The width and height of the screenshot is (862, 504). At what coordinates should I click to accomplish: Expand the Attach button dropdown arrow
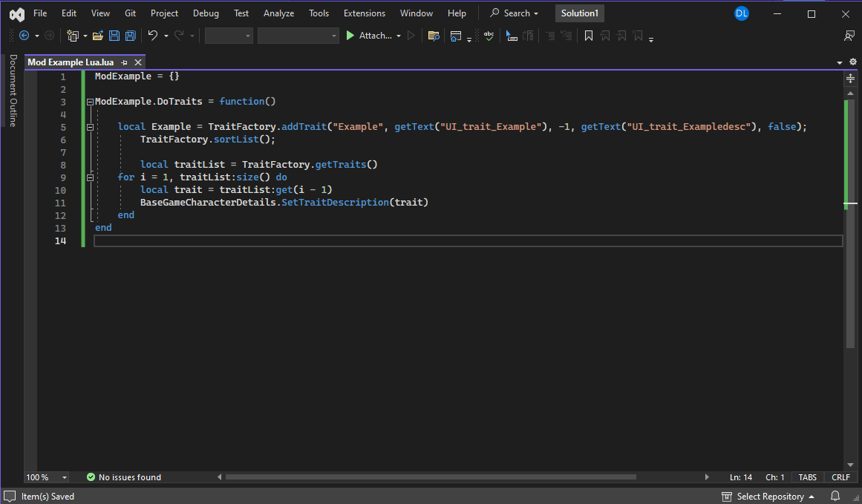(x=399, y=36)
